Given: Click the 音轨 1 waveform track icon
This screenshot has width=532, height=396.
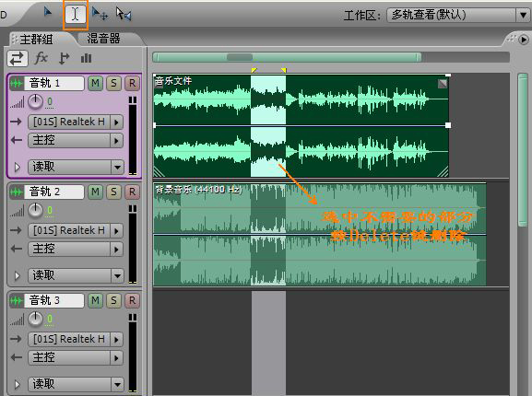Looking at the screenshot, I should (17, 83).
